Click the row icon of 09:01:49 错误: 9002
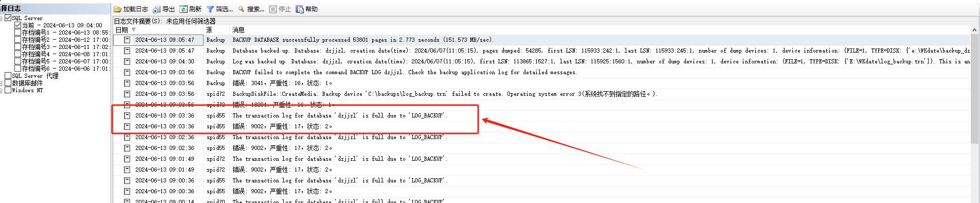Viewport: 980px width, 203px height. coord(127,170)
